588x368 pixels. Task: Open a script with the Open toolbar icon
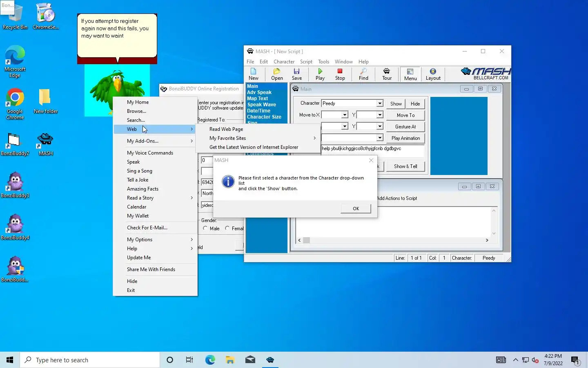tap(277, 74)
